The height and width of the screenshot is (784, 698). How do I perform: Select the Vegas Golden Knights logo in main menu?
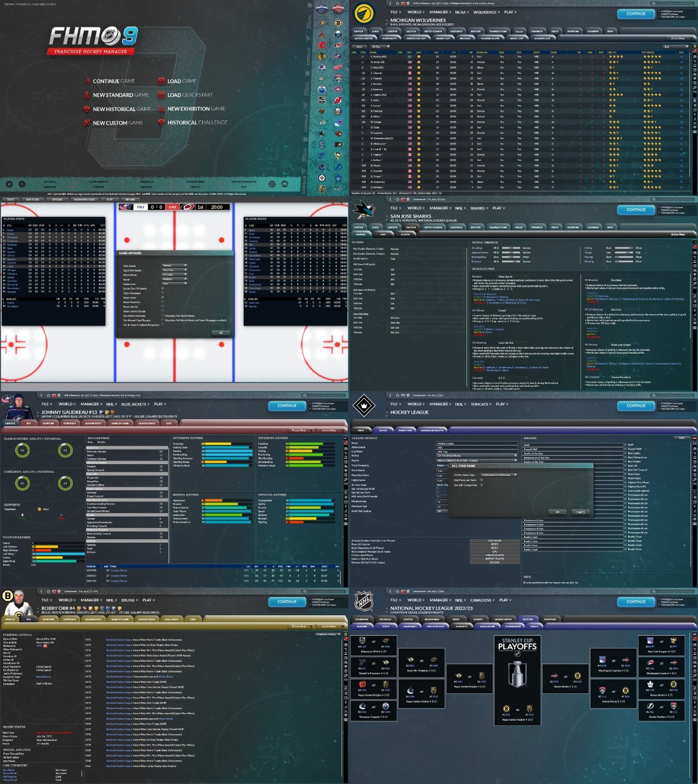pos(322,189)
